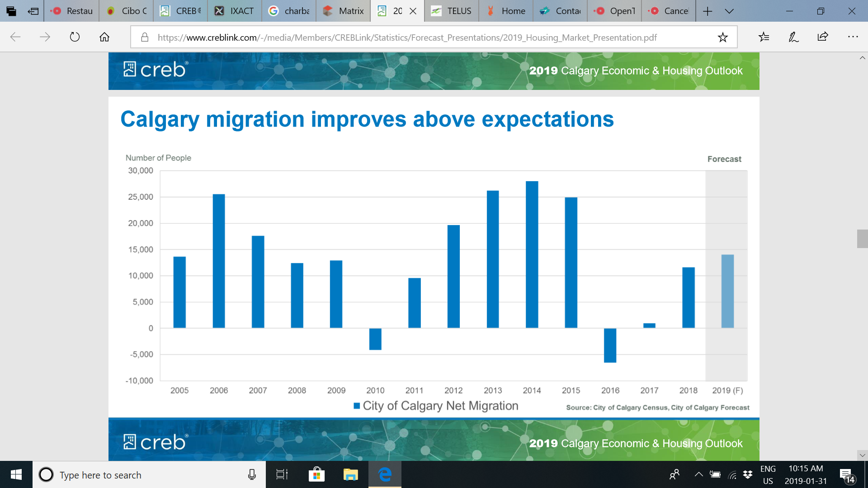This screenshot has width=868, height=488.
Task: Close the current PDF tab
Action: [413, 11]
